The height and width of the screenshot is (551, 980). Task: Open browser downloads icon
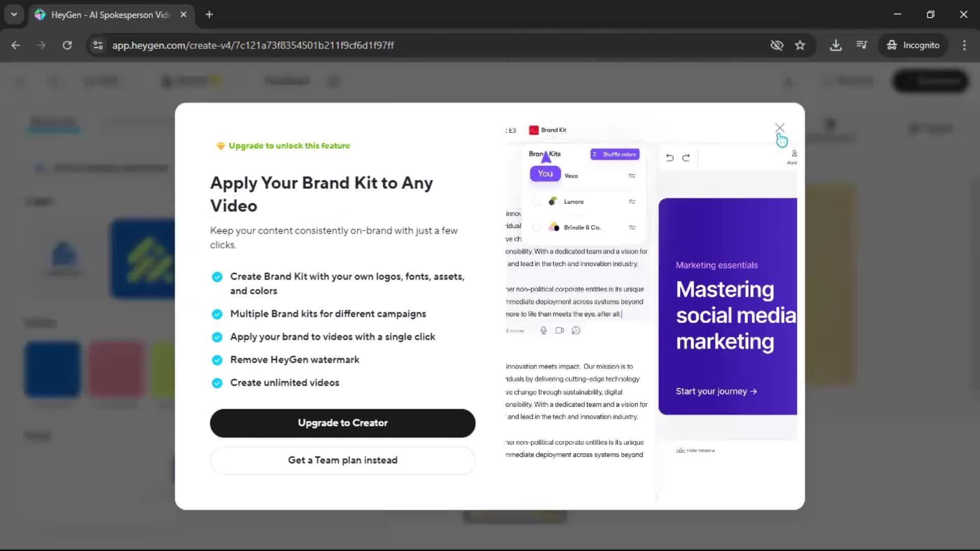[x=836, y=45]
